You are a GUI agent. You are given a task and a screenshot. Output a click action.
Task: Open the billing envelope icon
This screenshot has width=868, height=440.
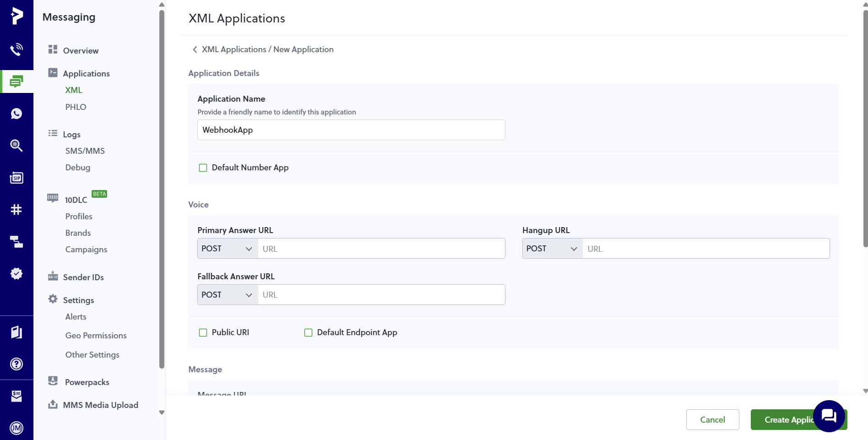[16, 396]
